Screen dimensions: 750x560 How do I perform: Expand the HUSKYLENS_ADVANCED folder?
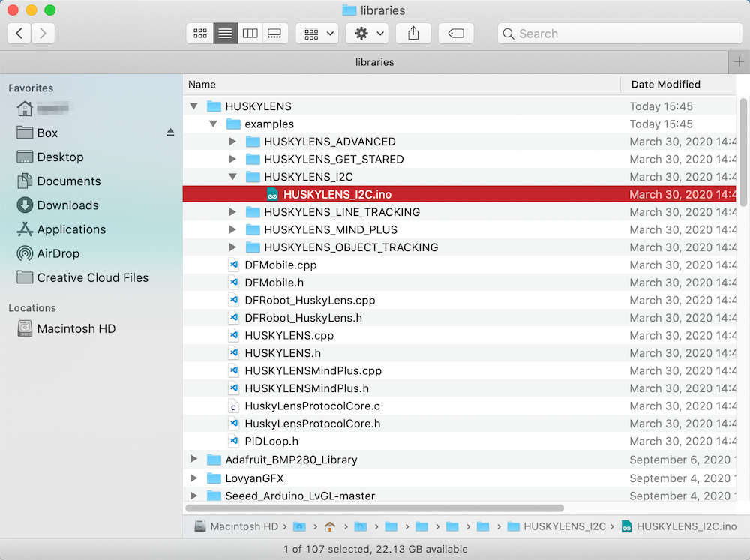[232, 142]
